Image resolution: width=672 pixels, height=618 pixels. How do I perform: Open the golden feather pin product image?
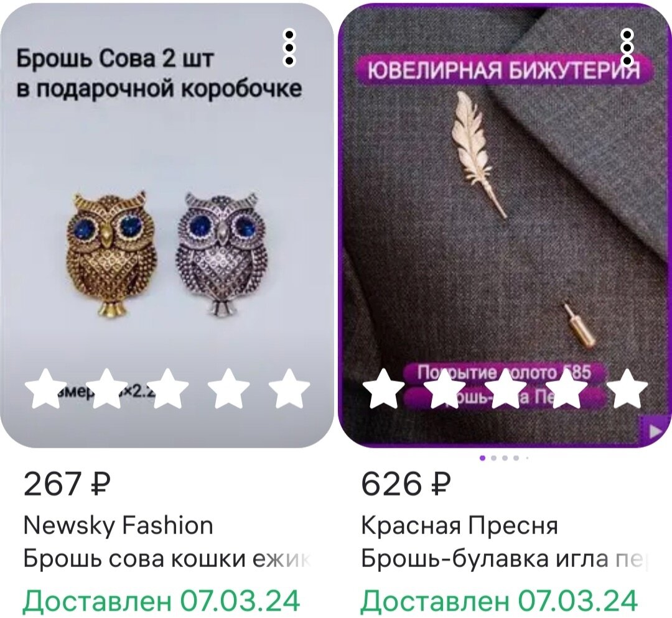pos(505,226)
